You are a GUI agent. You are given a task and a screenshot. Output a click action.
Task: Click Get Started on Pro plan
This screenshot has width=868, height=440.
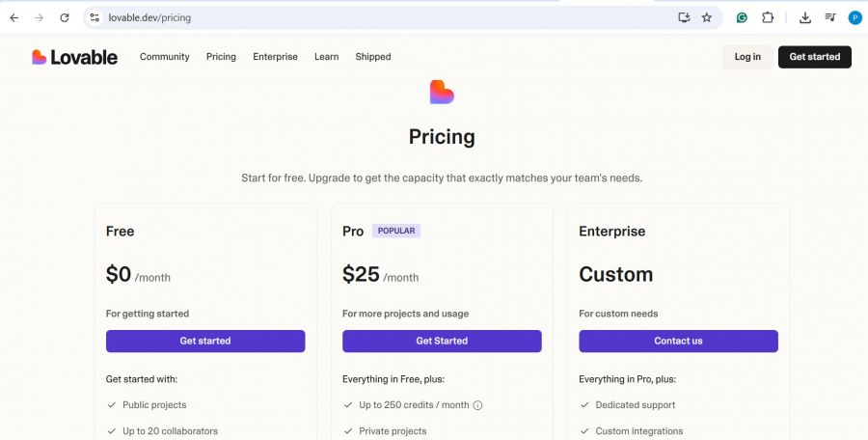click(442, 341)
